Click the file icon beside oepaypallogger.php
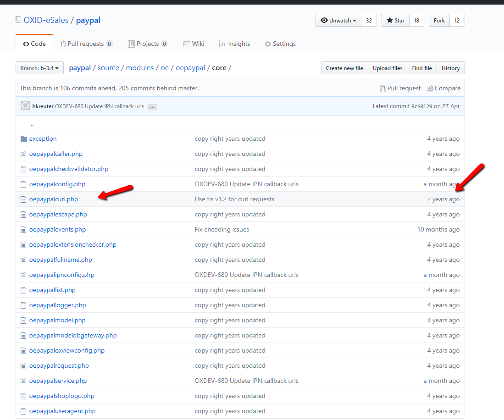This screenshot has height=420, width=504. click(x=23, y=305)
